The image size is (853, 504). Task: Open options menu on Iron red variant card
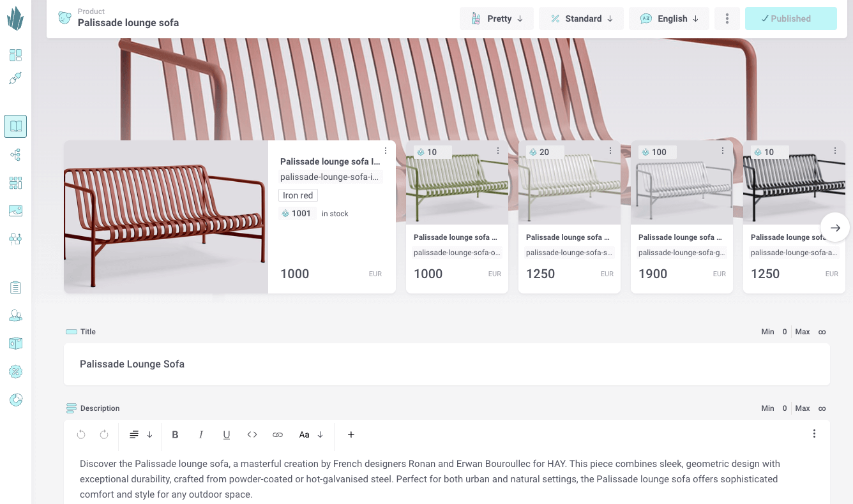pyautogui.click(x=386, y=151)
